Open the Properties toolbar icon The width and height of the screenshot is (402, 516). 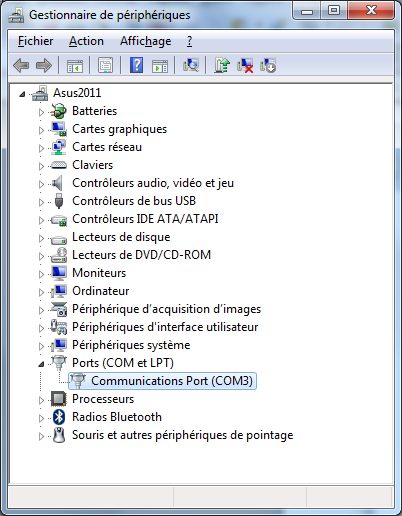click(105, 65)
